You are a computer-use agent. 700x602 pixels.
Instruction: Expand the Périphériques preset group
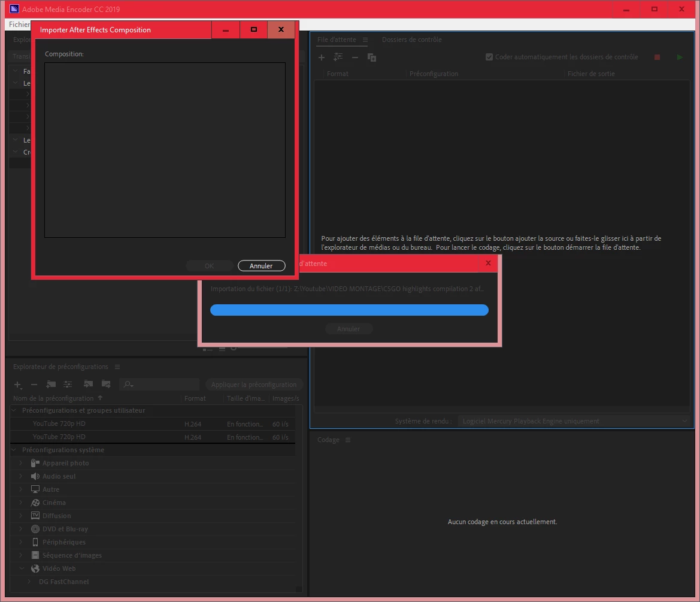coord(20,542)
